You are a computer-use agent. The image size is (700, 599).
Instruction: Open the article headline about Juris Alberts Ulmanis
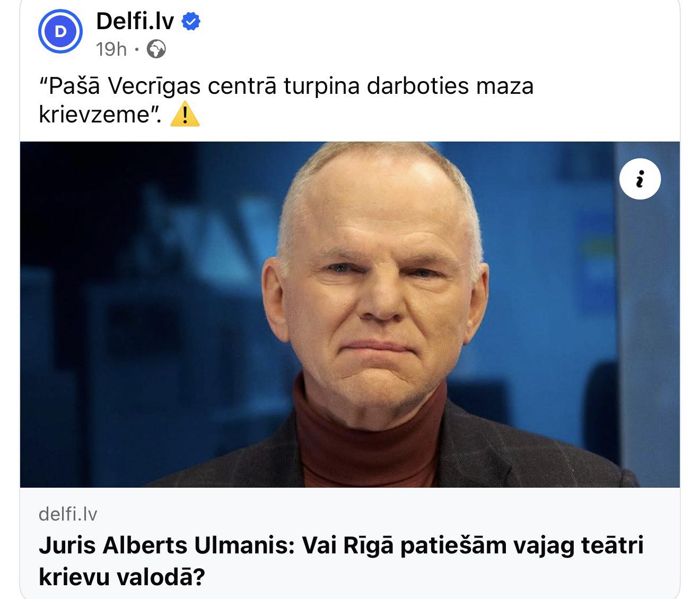[x=341, y=560]
